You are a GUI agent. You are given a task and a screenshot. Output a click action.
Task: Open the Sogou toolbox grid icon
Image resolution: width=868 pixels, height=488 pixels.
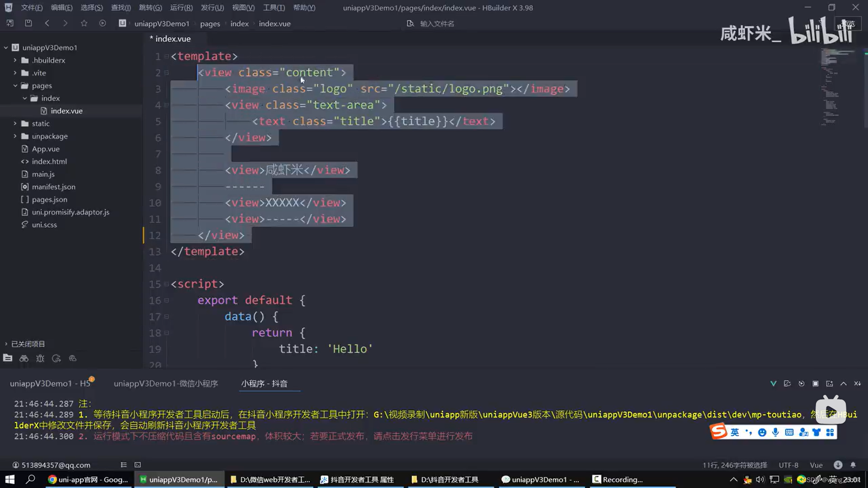830,432
